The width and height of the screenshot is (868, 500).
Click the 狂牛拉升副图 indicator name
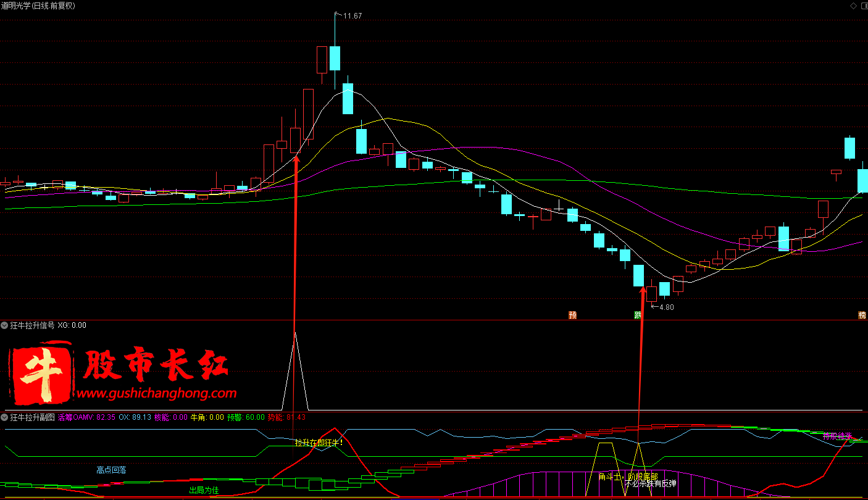[33, 417]
